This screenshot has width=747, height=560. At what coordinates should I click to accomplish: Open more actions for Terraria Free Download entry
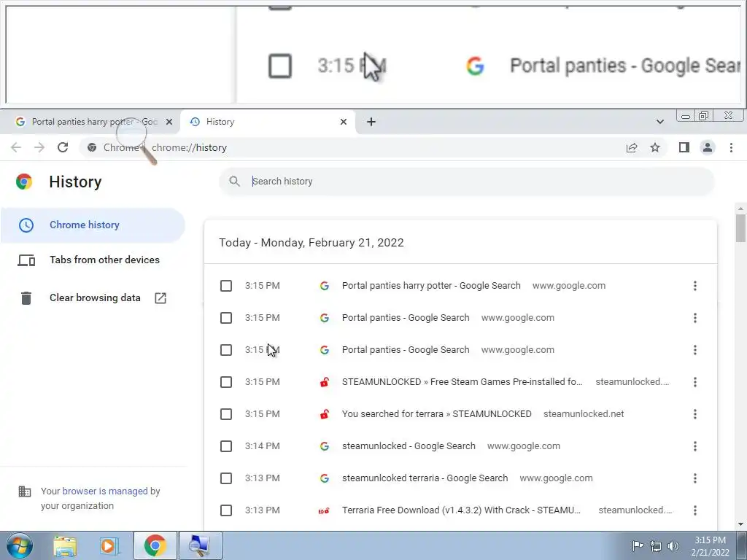695,510
